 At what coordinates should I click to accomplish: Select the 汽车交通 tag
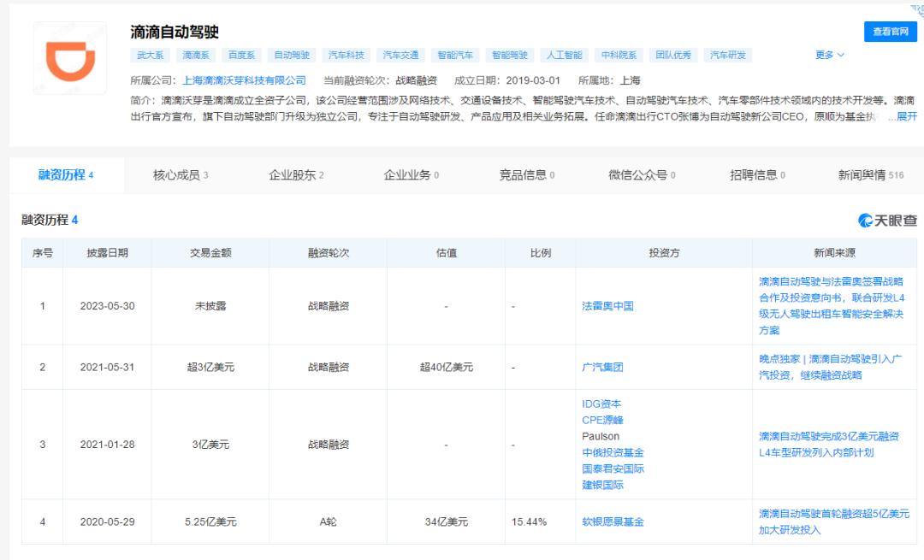pyautogui.click(x=400, y=55)
